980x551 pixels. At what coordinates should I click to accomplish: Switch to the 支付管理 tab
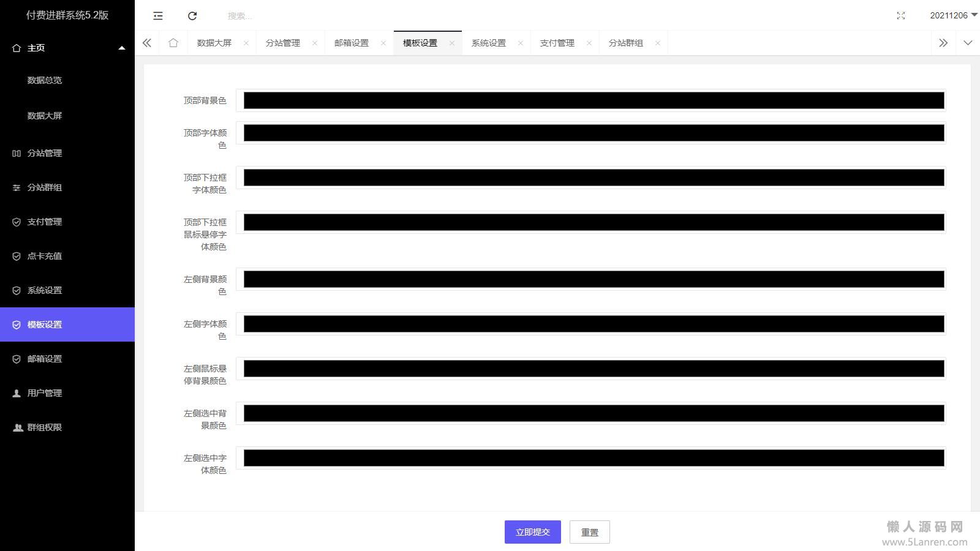(x=557, y=43)
